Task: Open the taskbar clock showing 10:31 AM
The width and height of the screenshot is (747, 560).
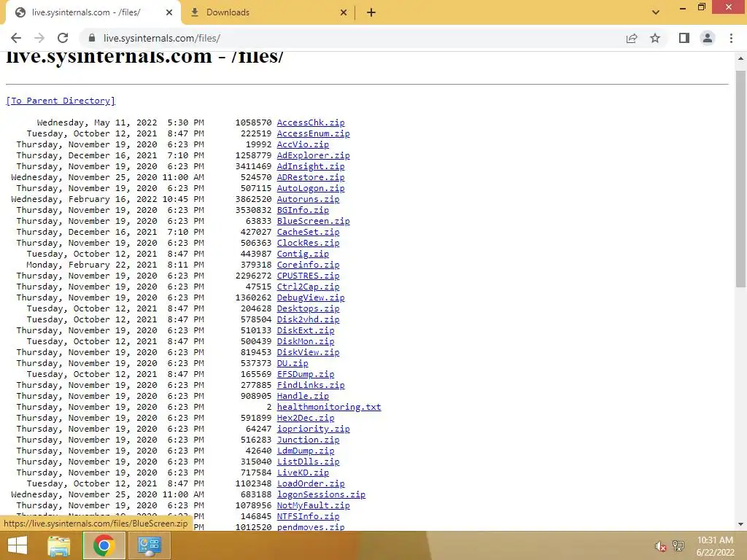Action: pyautogui.click(x=715, y=546)
